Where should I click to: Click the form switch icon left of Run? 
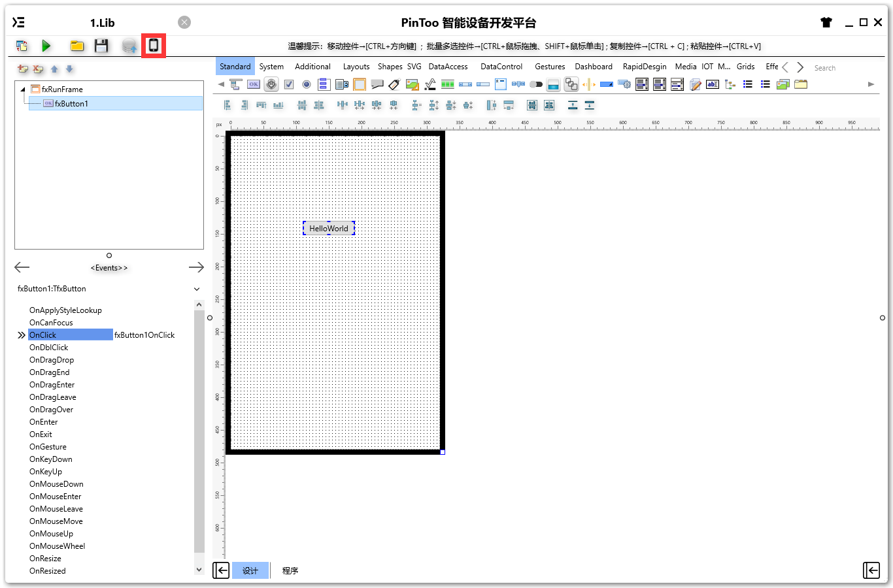[x=22, y=46]
